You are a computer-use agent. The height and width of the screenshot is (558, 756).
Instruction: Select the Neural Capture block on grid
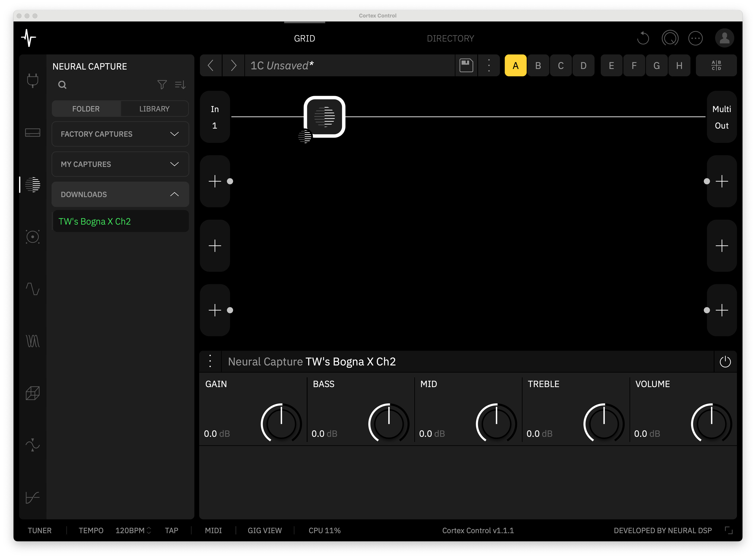[x=324, y=117]
